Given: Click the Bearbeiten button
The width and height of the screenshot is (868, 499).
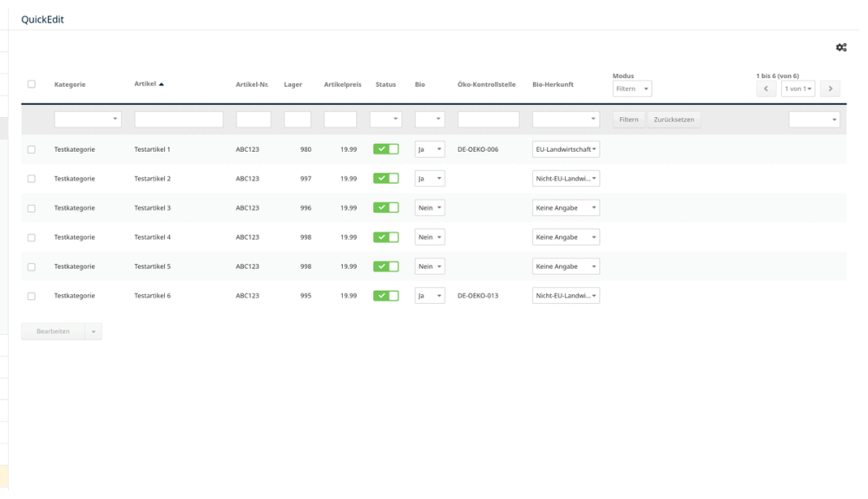Looking at the screenshot, I should tap(53, 332).
